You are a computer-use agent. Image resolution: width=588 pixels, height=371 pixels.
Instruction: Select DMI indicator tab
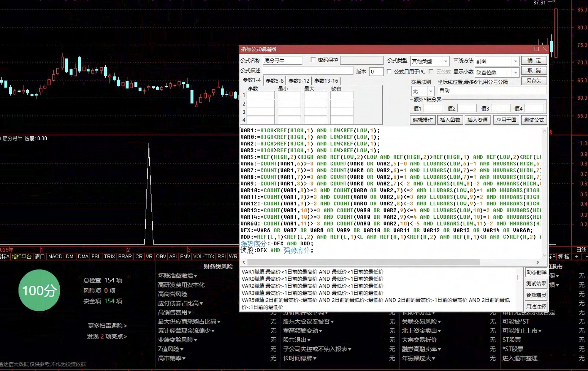click(x=70, y=257)
